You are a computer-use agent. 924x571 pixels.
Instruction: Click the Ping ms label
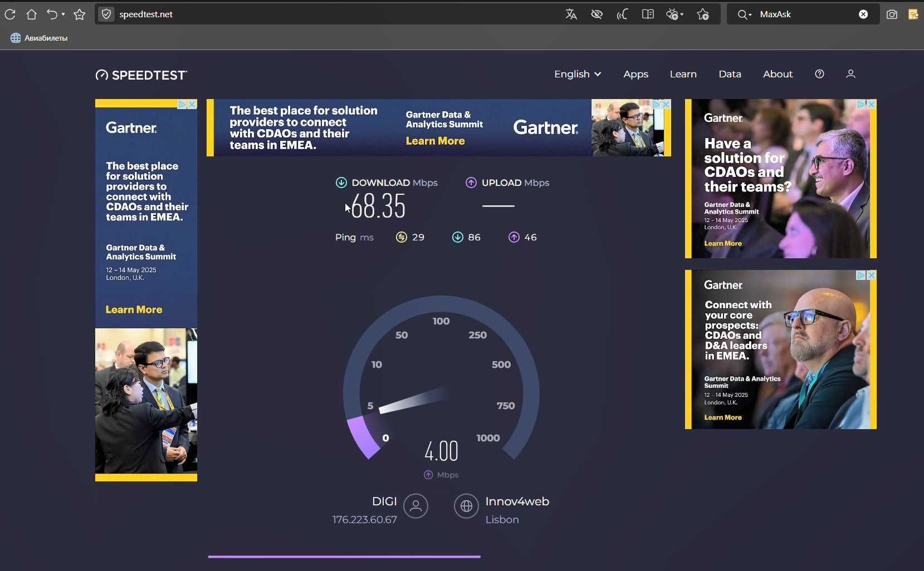click(354, 237)
